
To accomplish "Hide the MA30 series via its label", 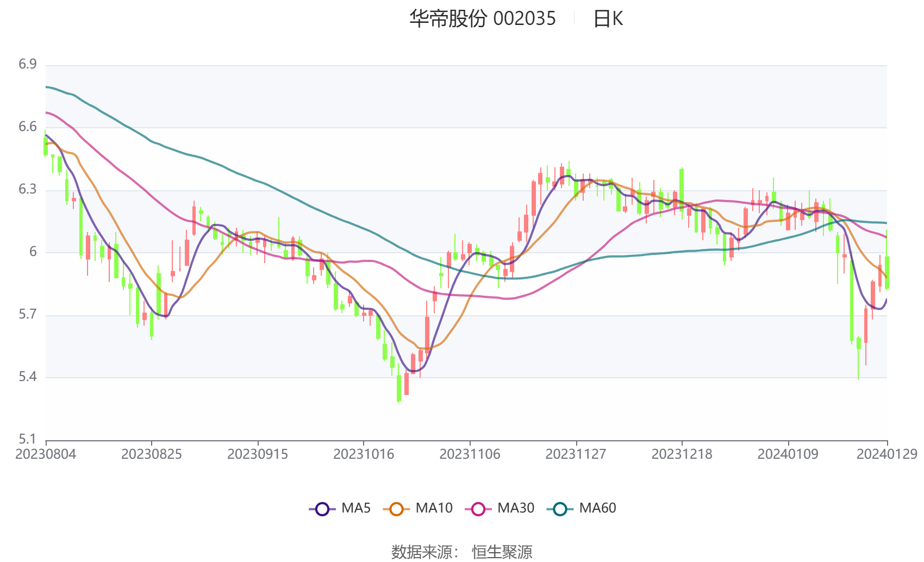I will (x=516, y=508).
